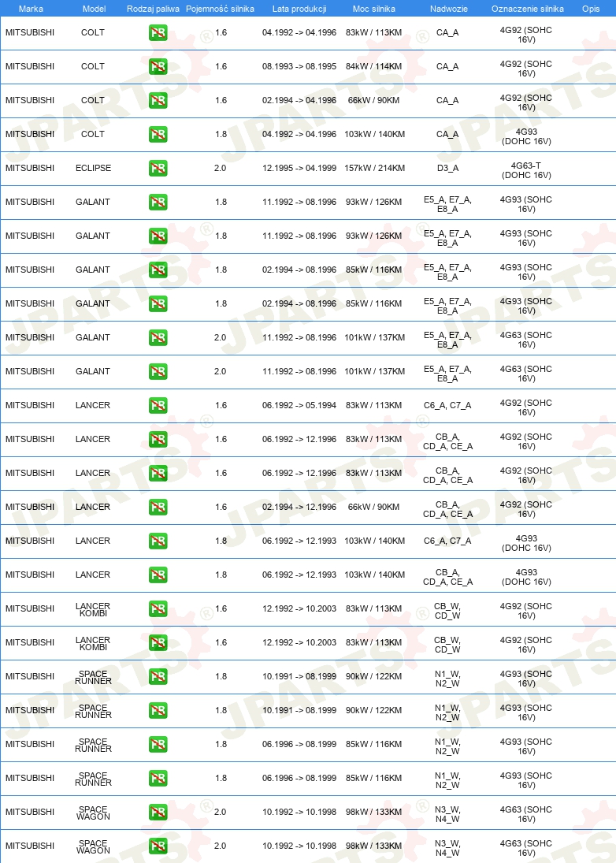Click fuel icon for COLT 84kW / 114KM
This screenshot has width=616, height=863.
(158, 66)
